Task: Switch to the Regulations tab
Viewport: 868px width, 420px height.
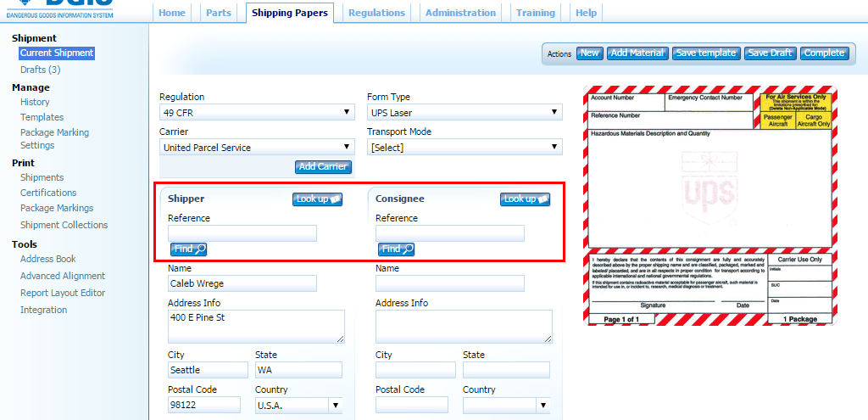Action: [x=376, y=13]
